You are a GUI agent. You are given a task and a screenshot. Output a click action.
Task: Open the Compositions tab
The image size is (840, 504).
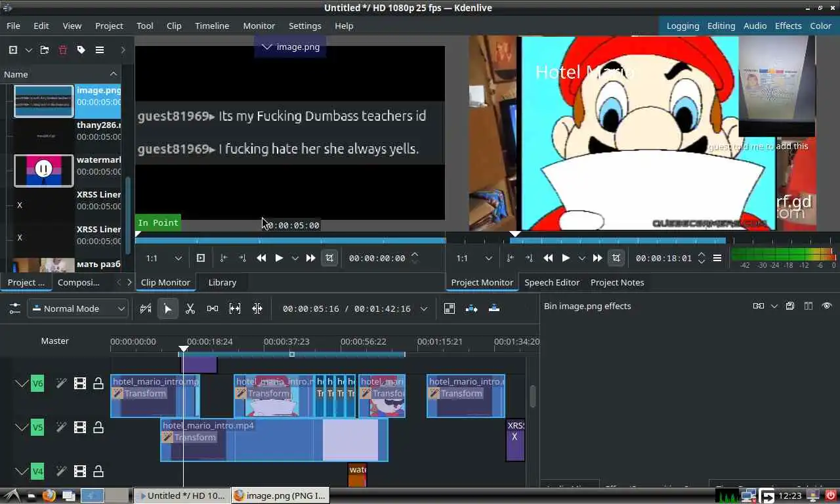(79, 282)
